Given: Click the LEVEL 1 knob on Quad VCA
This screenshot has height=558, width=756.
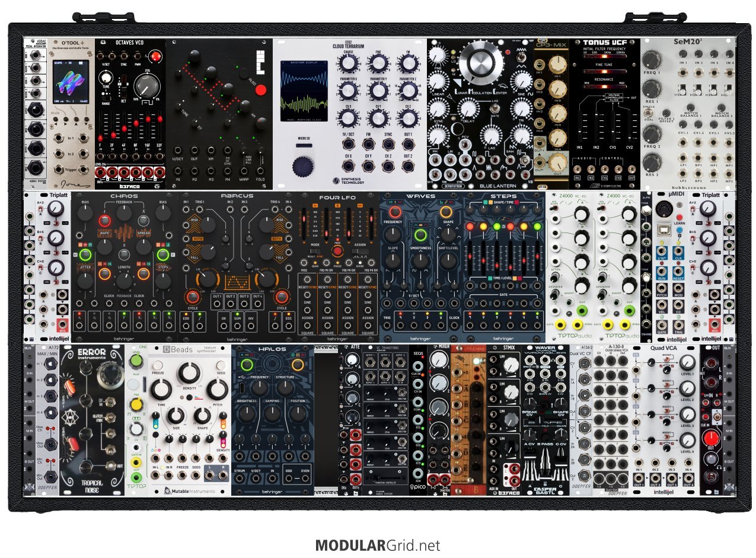Looking at the screenshot, I should pyautogui.click(x=687, y=362).
